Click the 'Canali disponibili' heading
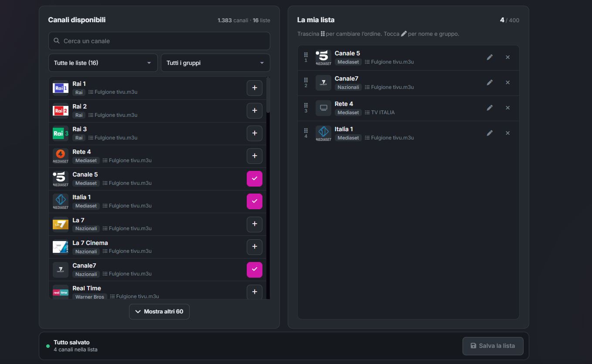Viewport: 592px width, 364px height. point(77,20)
